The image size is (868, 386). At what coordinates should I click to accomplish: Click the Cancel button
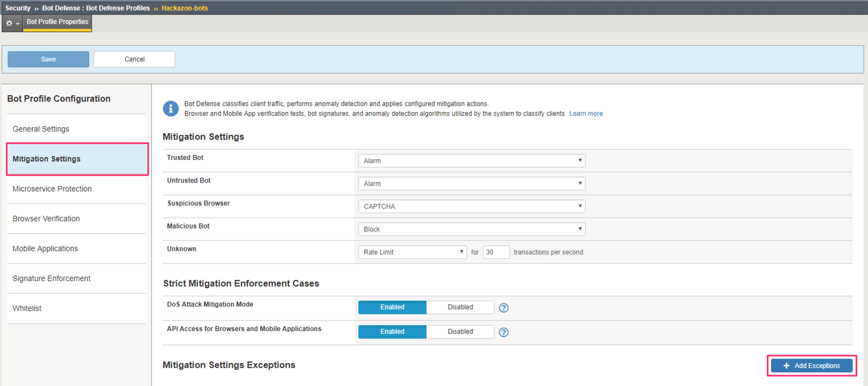(134, 59)
